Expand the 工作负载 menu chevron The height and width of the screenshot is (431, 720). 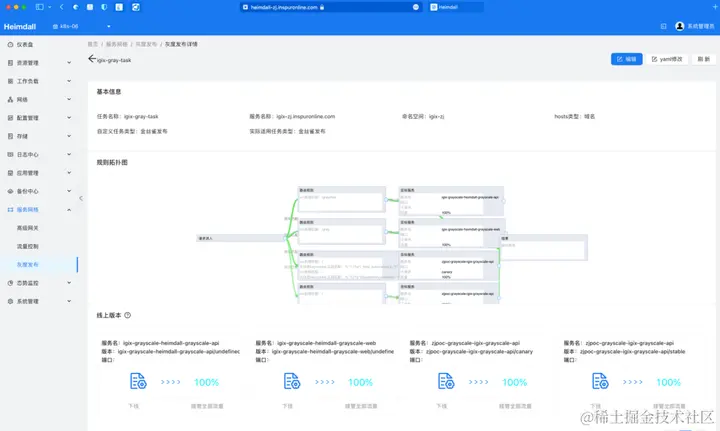click(69, 81)
